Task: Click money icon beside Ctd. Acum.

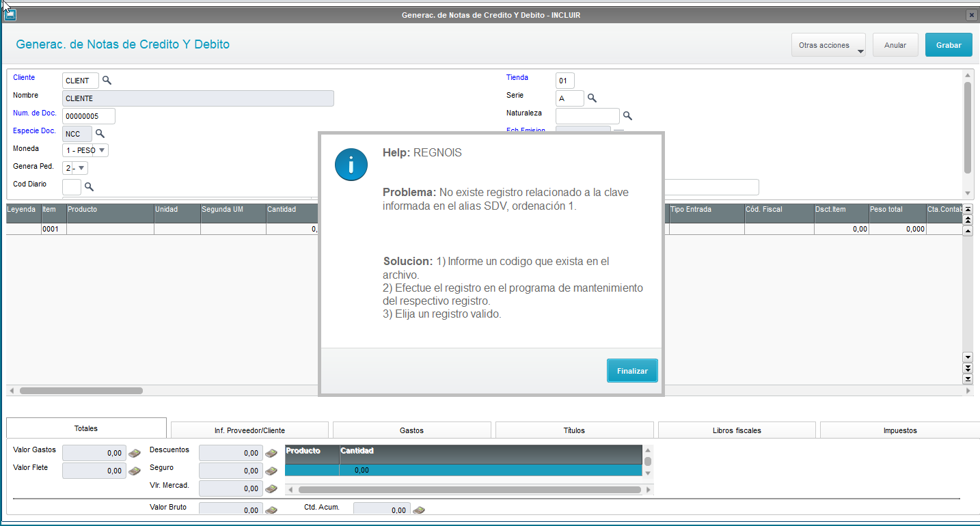Action: coord(419,510)
